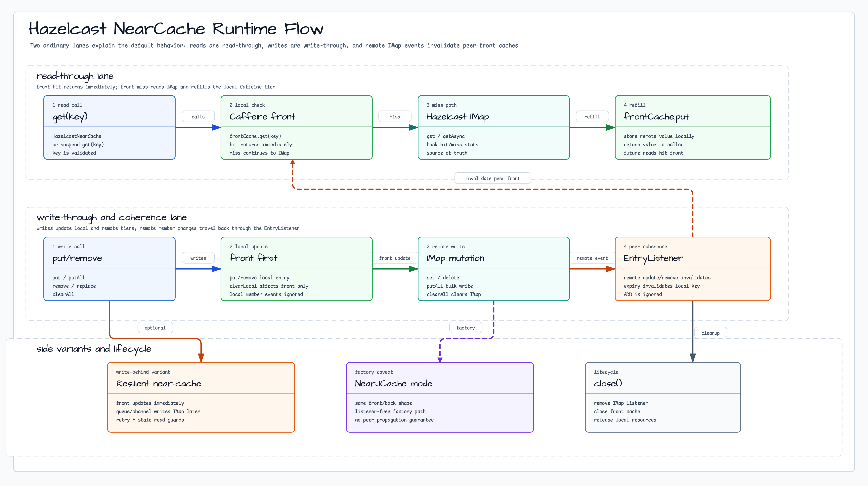The height and width of the screenshot is (486, 868).
Task: Click the 'writes' edge label
Action: 198,258
